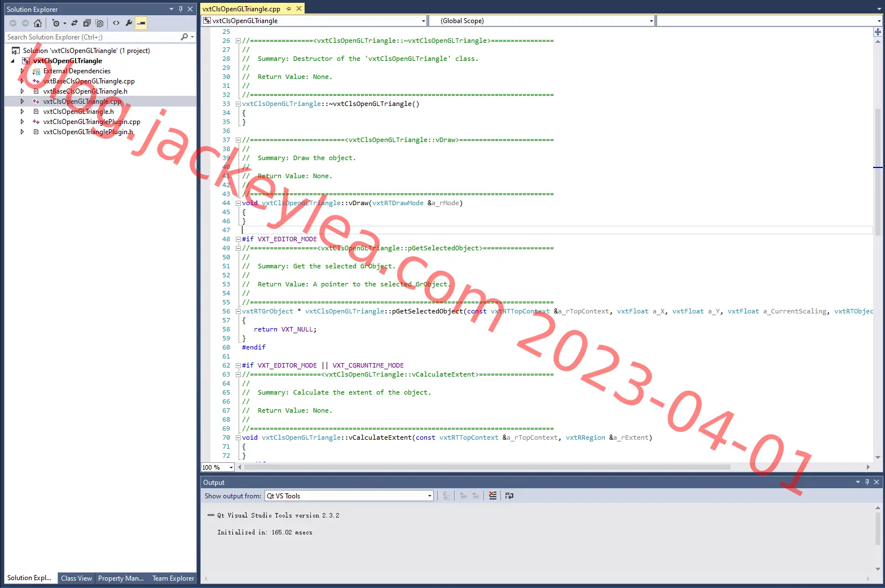Pin the Solution Explorer panel
885x588 pixels.
180,9
